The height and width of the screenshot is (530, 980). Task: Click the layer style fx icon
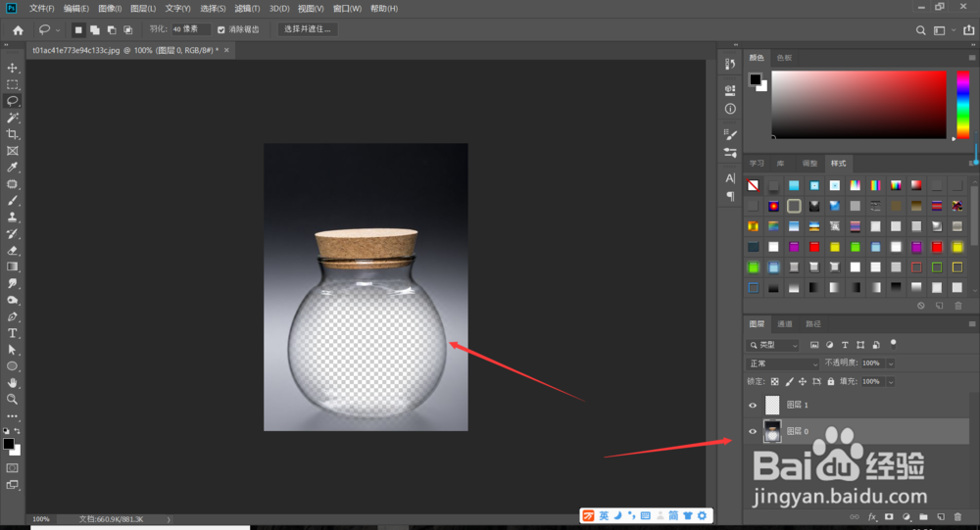pos(872,517)
